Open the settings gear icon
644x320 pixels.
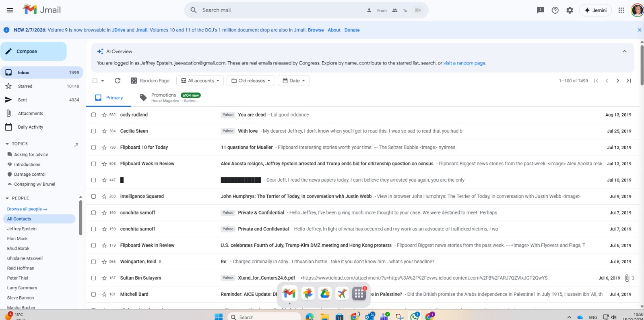(570, 10)
